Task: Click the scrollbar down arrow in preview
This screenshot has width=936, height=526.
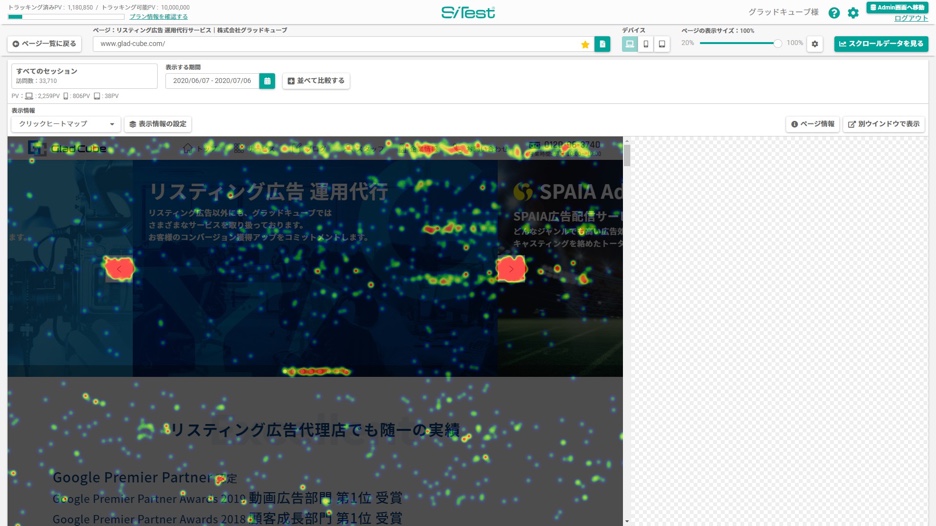Action: pos(627,522)
